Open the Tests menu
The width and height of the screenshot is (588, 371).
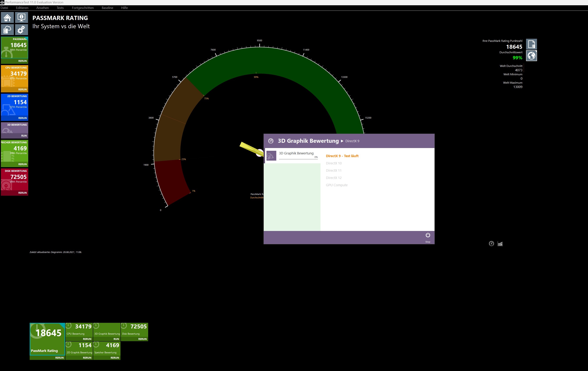60,8
